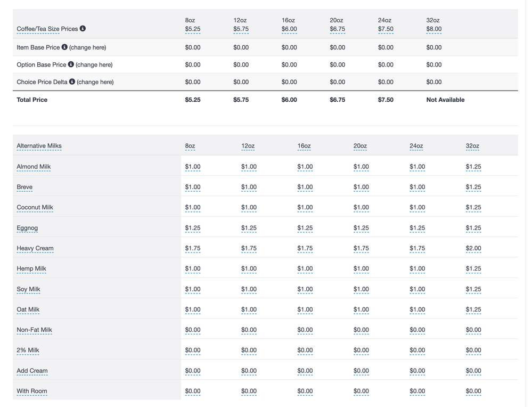Viewport: 532px width, 407px height.
Task: Click the 20oz column header in Alternative Milks
Action: tap(359, 146)
